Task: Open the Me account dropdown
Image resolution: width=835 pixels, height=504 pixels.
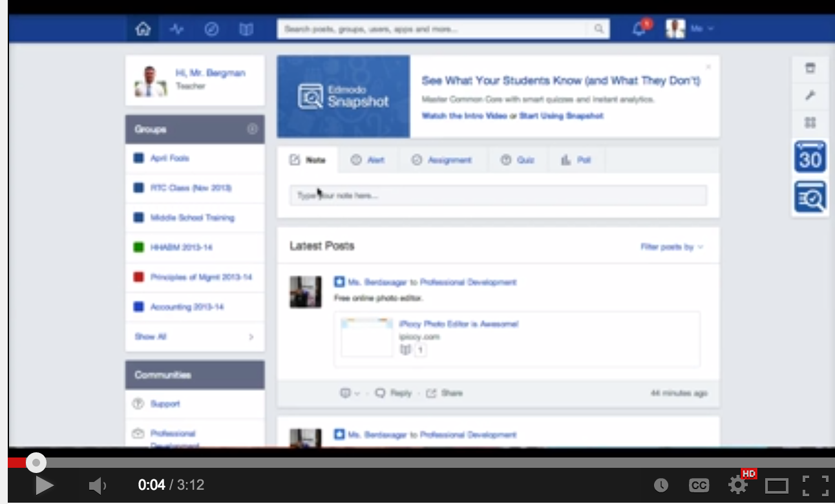Action: tap(702, 29)
